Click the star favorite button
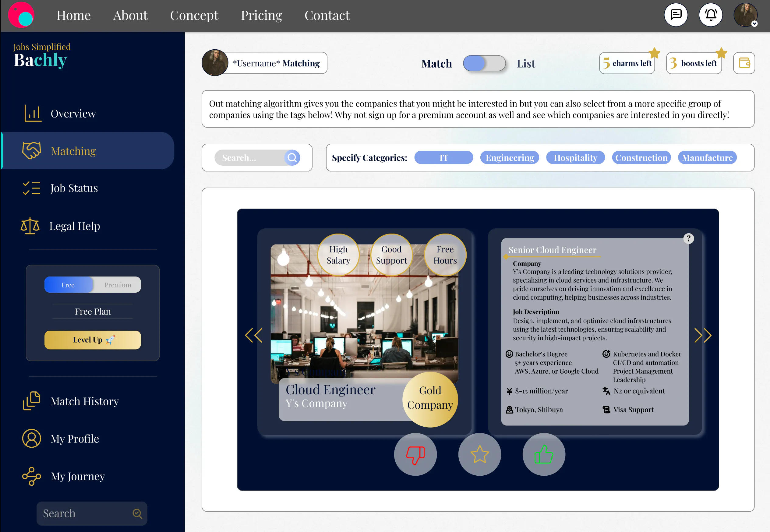The width and height of the screenshot is (770, 532). [x=479, y=454]
